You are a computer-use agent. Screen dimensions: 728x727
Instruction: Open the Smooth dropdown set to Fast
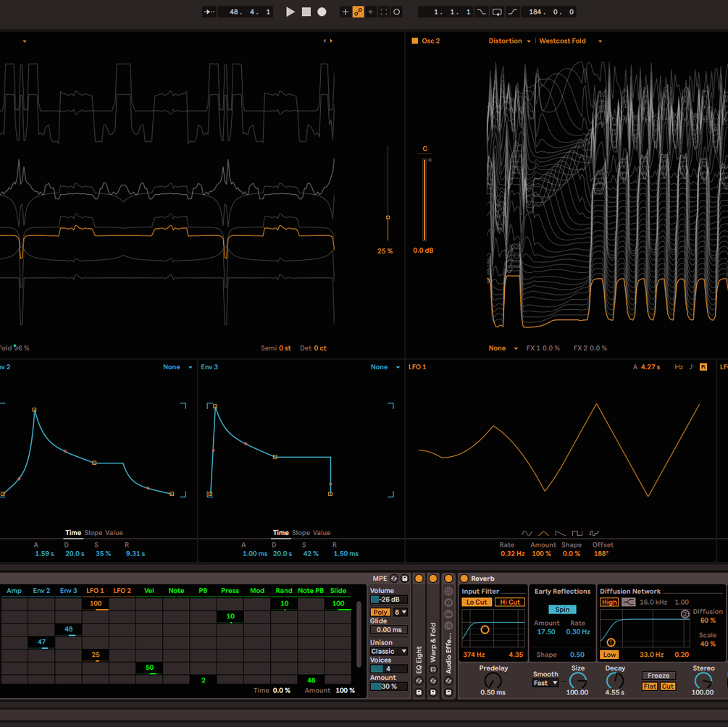point(545,681)
